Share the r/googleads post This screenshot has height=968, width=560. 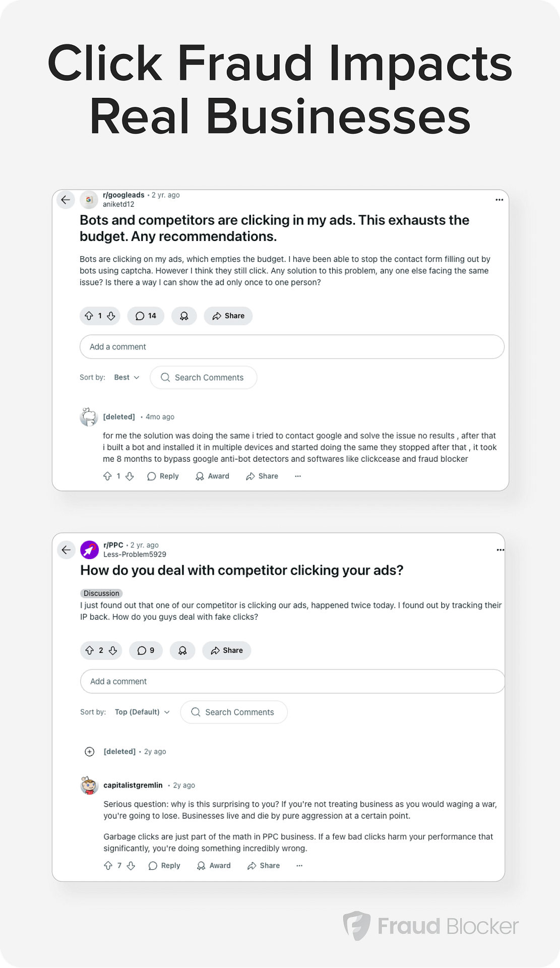pos(228,316)
